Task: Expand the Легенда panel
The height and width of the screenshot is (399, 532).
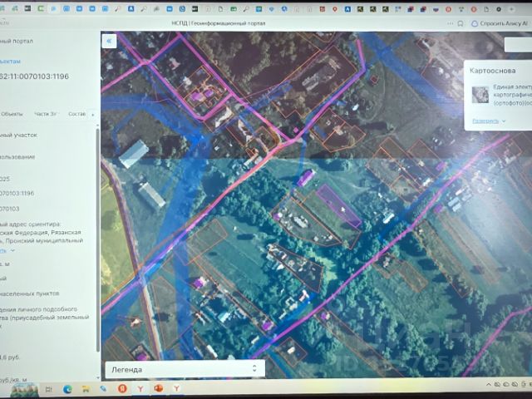Action: coord(185,369)
